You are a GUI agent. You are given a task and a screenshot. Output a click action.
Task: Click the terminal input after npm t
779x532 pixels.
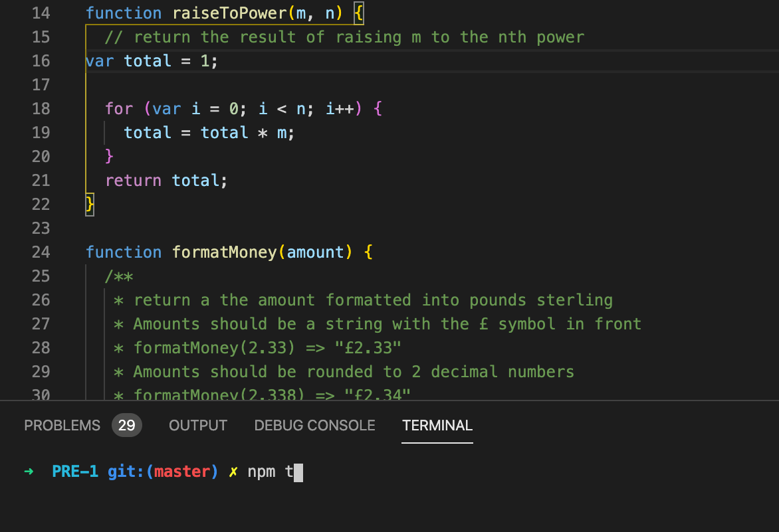[298, 472]
